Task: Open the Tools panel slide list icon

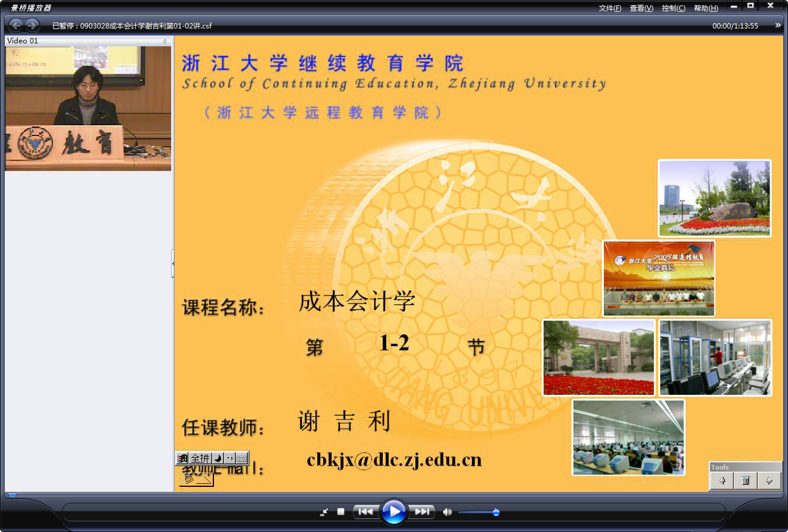Action: point(746,481)
